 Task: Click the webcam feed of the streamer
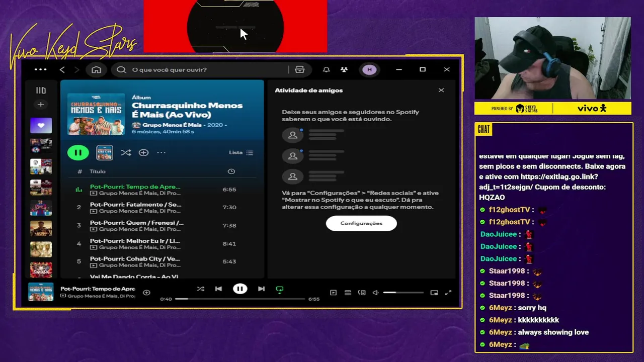click(x=552, y=58)
